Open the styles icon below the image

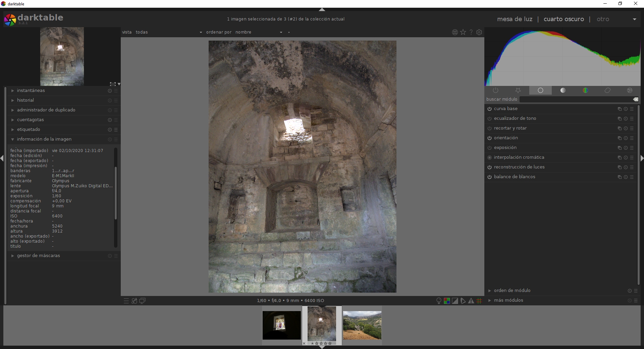tap(134, 301)
